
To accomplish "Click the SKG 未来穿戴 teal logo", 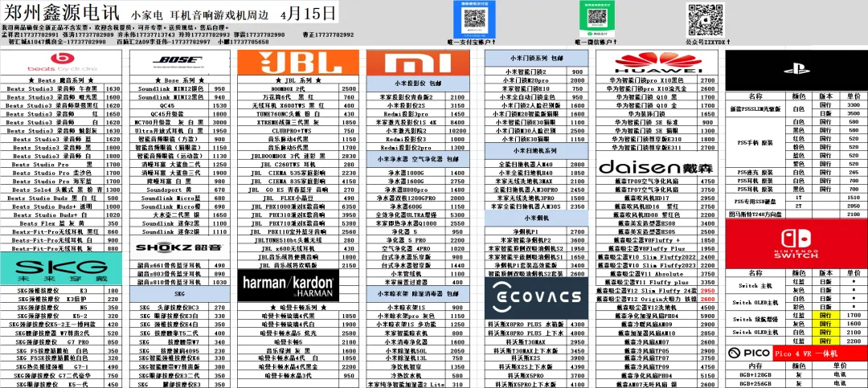I will (x=60, y=270).
